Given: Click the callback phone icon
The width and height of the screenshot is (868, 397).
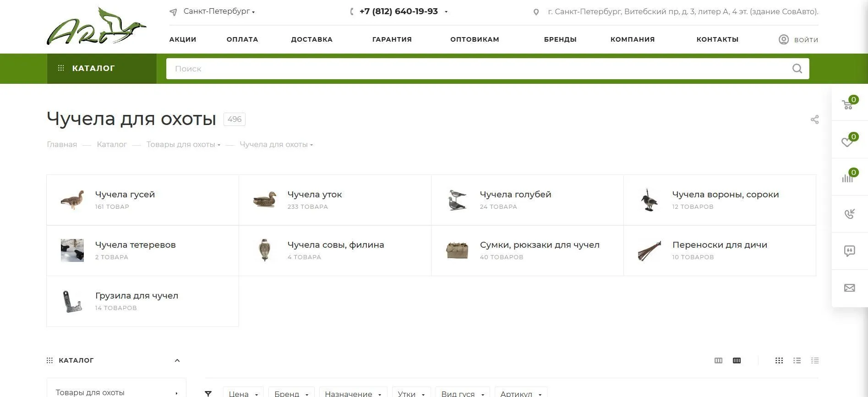Looking at the screenshot, I should click(849, 214).
